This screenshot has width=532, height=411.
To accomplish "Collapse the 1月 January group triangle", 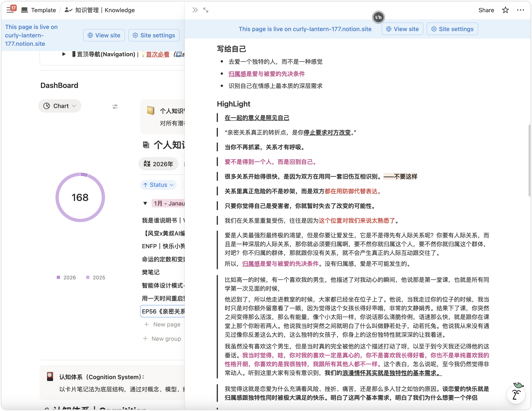I will coord(145,203).
